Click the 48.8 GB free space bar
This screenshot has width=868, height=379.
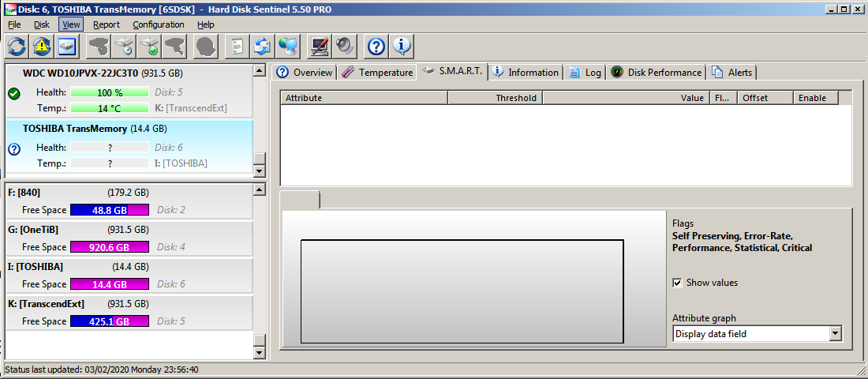(110, 210)
